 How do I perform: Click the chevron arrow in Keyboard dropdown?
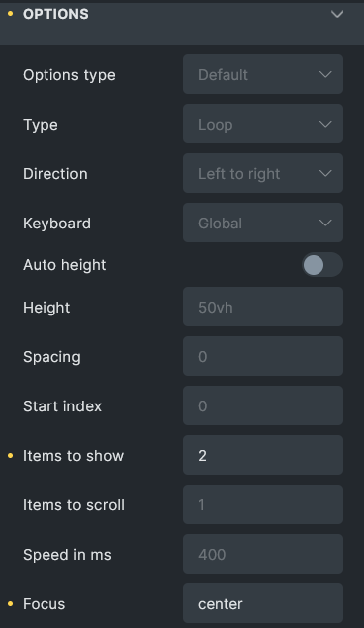tap(325, 223)
